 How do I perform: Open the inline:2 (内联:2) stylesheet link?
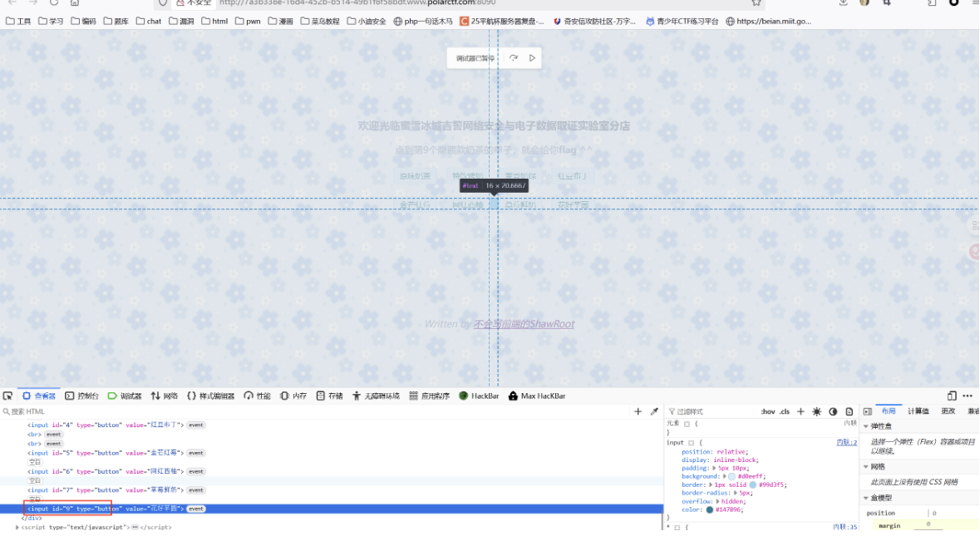pyautogui.click(x=847, y=443)
